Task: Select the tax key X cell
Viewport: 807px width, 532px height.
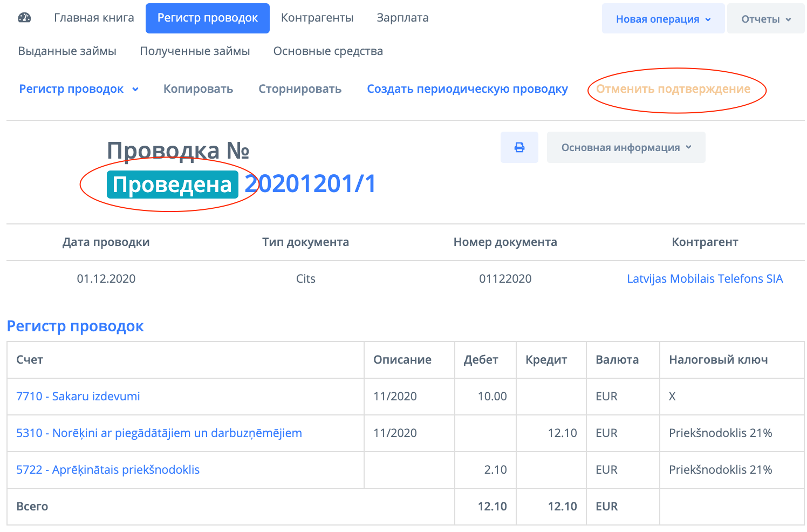Action: [x=672, y=397]
